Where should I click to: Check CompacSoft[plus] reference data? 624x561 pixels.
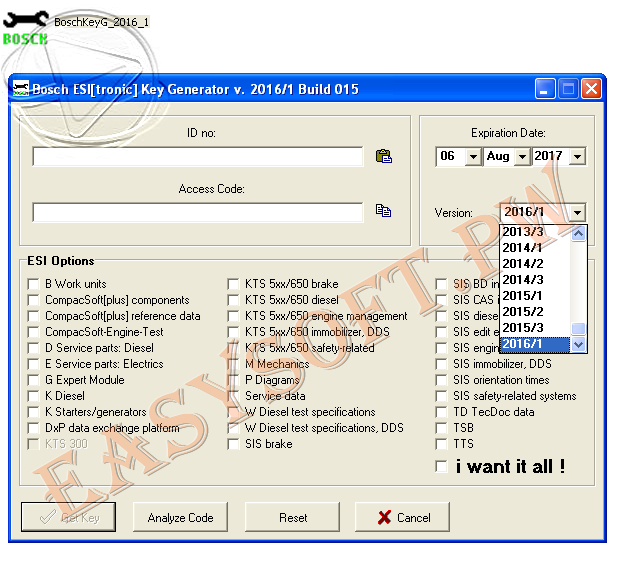pyautogui.click(x=33, y=316)
